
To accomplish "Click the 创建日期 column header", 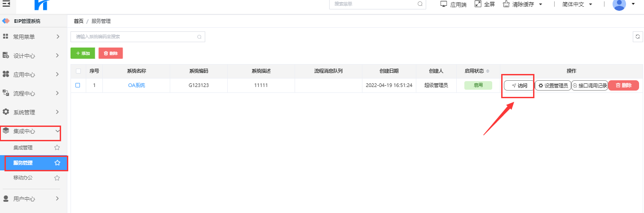I will point(389,71).
